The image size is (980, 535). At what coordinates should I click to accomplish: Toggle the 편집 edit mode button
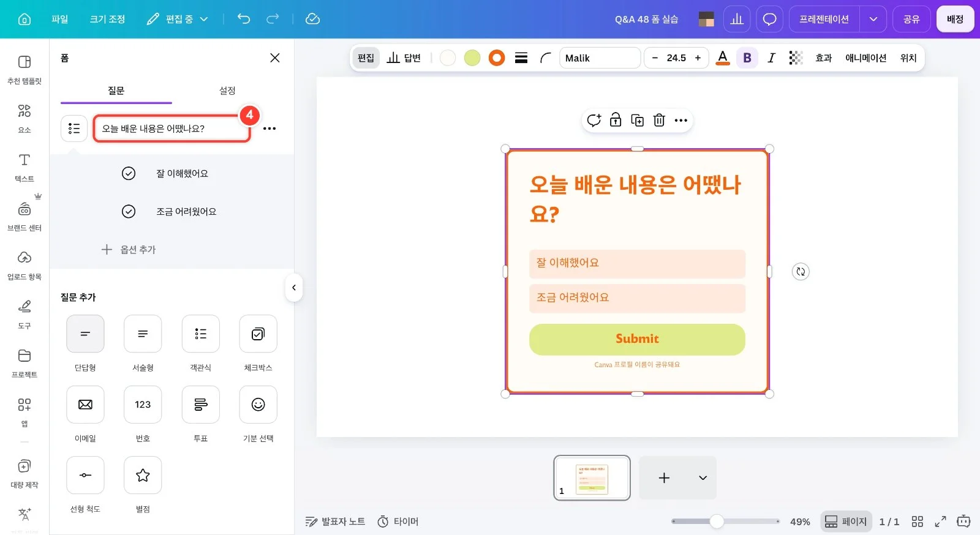point(366,58)
